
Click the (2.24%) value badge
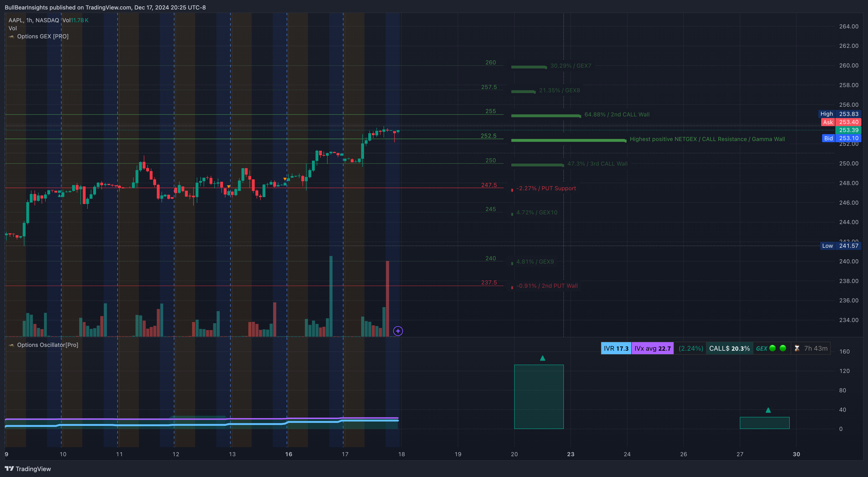691,348
